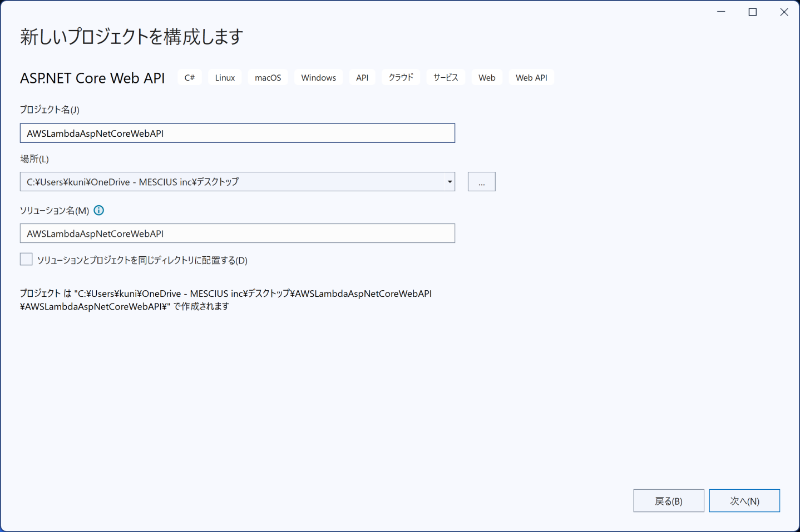Click the C# tag
Image resolution: width=800 pixels, height=532 pixels.
[190, 78]
